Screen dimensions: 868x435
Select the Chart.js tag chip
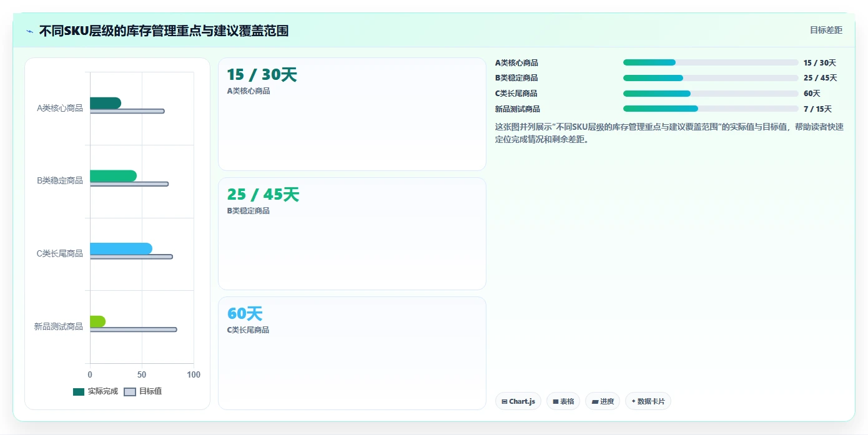[x=518, y=401]
